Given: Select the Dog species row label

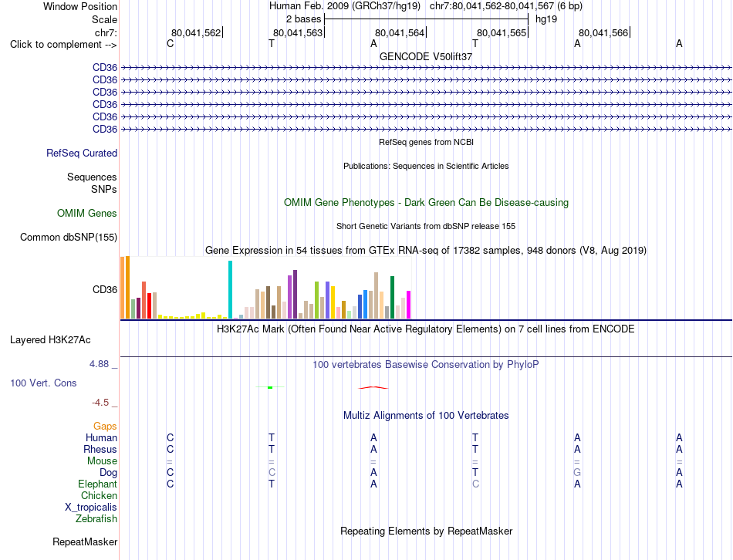Looking at the screenshot, I should point(108,473).
